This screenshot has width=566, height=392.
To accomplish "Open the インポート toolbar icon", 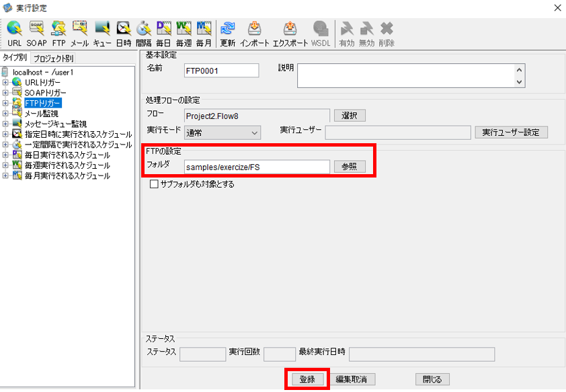I will click(x=255, y=34).
